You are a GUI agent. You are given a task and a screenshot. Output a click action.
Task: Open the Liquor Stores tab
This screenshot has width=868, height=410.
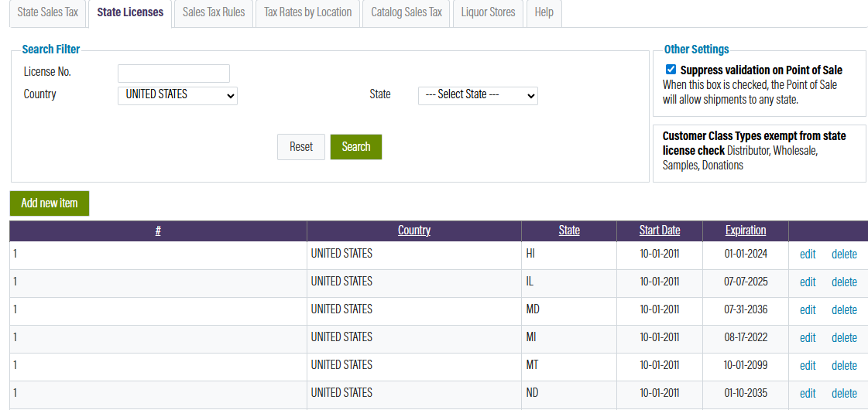[489, 12]
